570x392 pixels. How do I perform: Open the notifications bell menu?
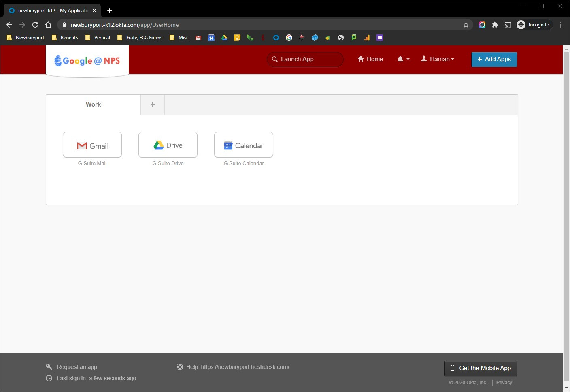point(403,59)
